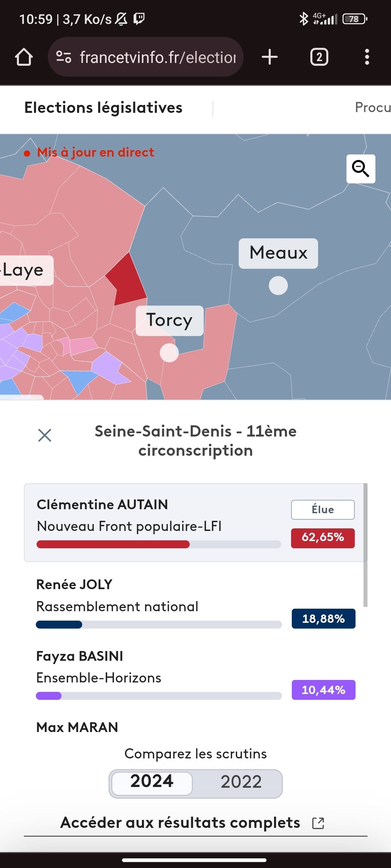
Task: Select the Meaux label on map
Action: click(x=278, y=253)
